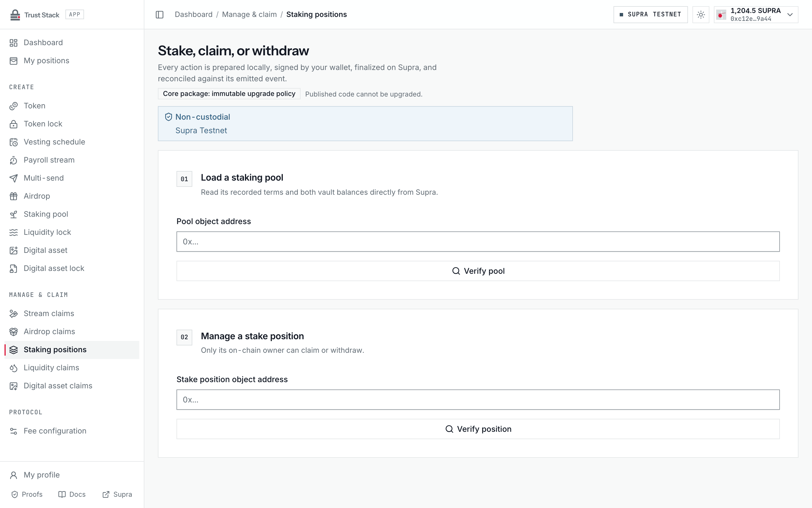The width and height of the screenshot is (812, 508).
Task: Select Digital asset in the sidebar
Action: coord(72,250)
